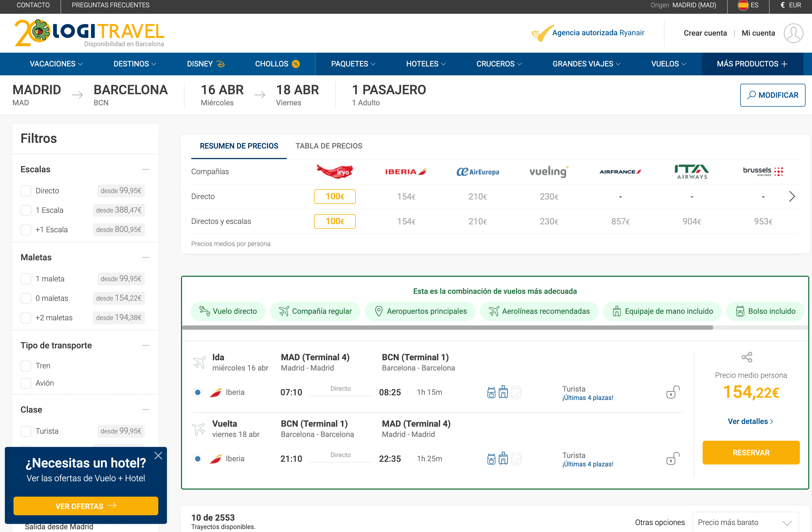Image resolution: width=812 pixels, height=532 pixels.
Task: Open the HOTELES menu item
Action: pos(425,64)
